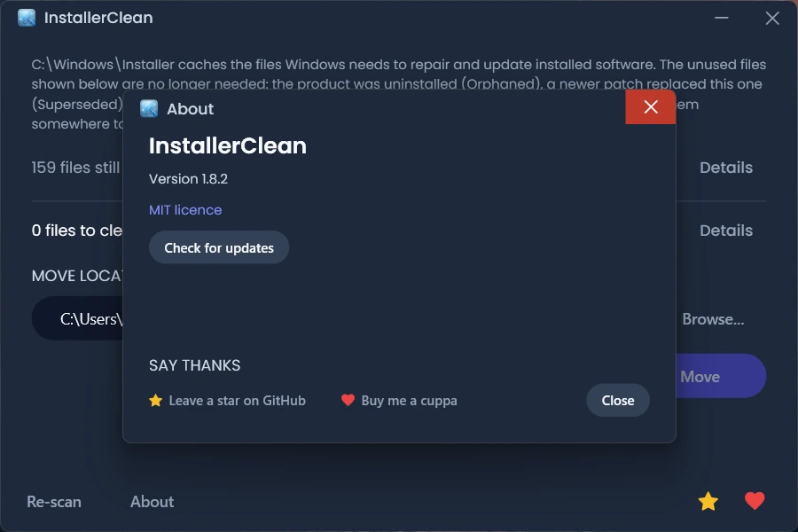
Task: Click the MOVE LOCATION label
Action: point(77,276)
